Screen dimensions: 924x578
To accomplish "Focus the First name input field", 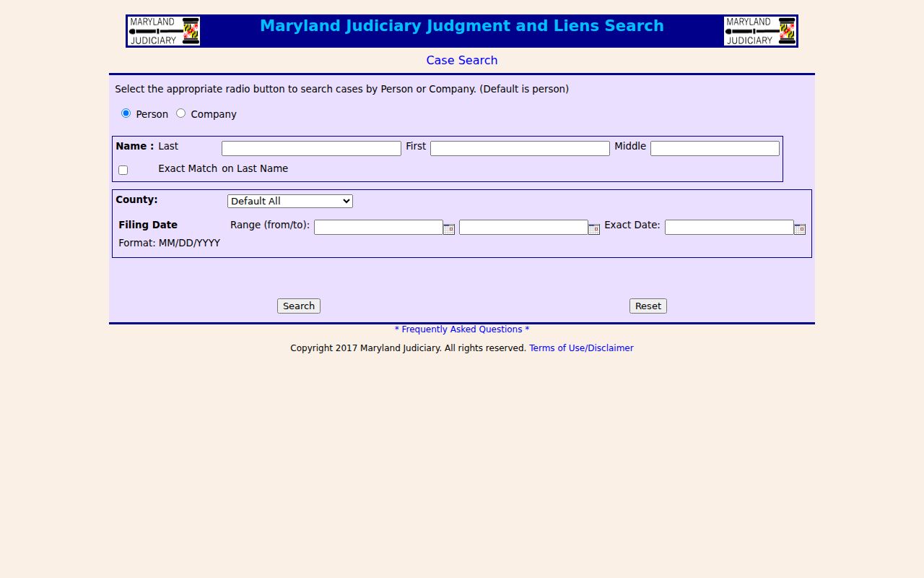I will click(x=520, y=148).
